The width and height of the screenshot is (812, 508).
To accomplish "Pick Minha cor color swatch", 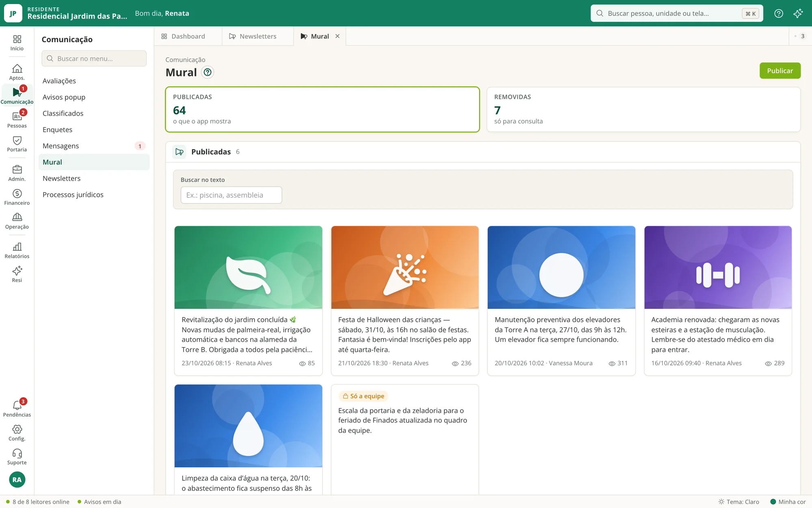I will [x=788, y=501].
